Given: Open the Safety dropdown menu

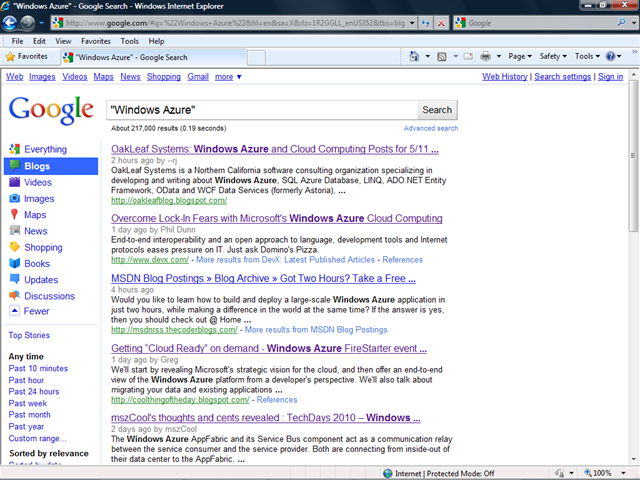Looking at the screenshot, I should coord(553,56).
